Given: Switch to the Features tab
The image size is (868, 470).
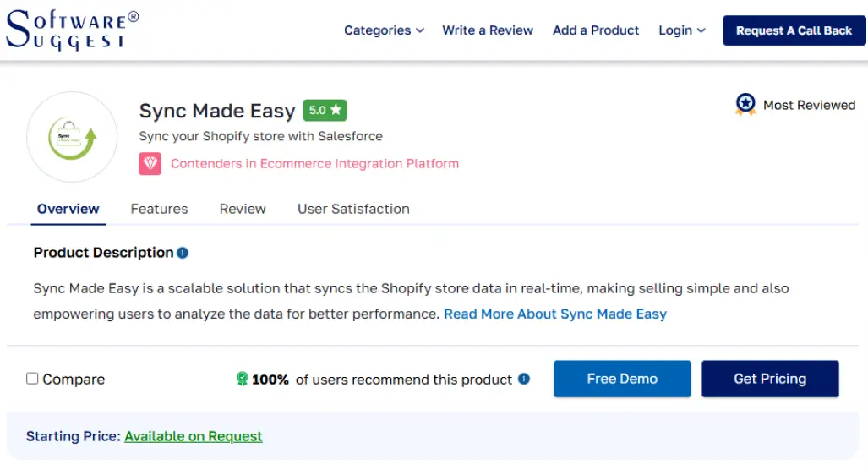Looking at the screenshot, I should click(x=159, y=209).
